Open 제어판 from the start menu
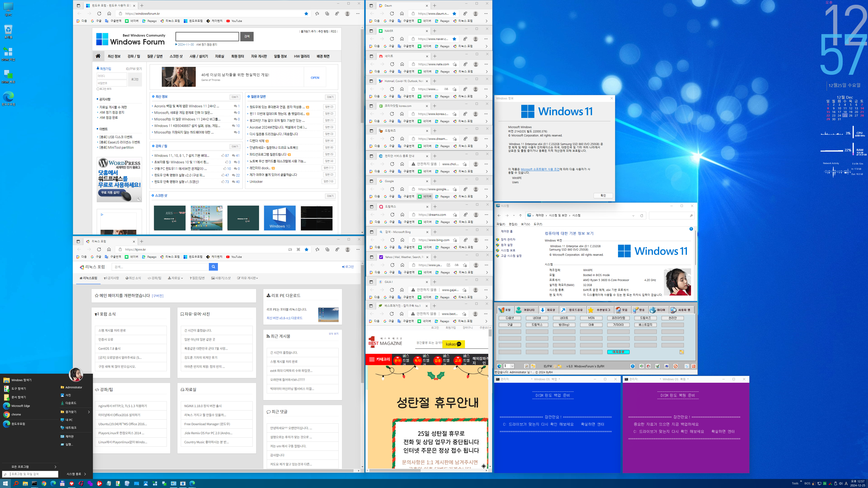This screenshot has height=488, width=868. click(x=69, y=436)
